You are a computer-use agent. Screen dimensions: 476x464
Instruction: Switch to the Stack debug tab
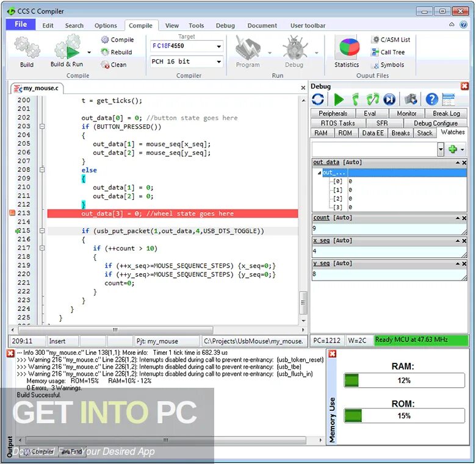(x=424, y=133)
